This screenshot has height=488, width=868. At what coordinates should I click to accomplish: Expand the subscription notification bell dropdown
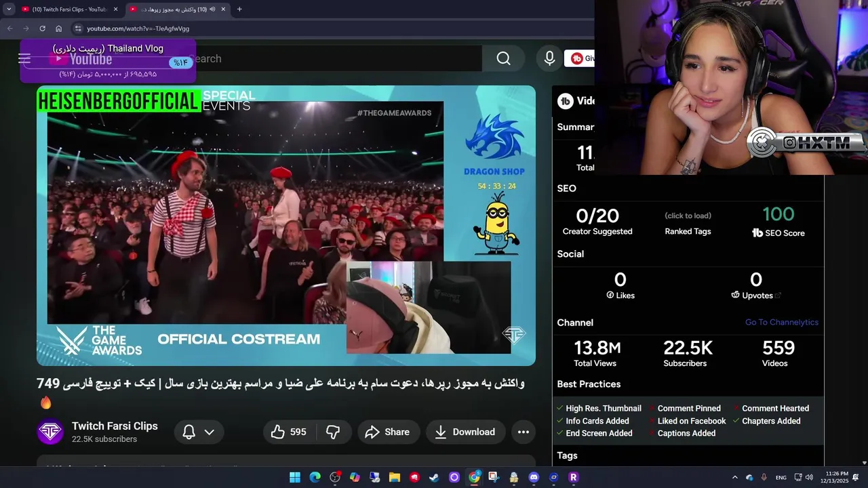click(209, 432)
